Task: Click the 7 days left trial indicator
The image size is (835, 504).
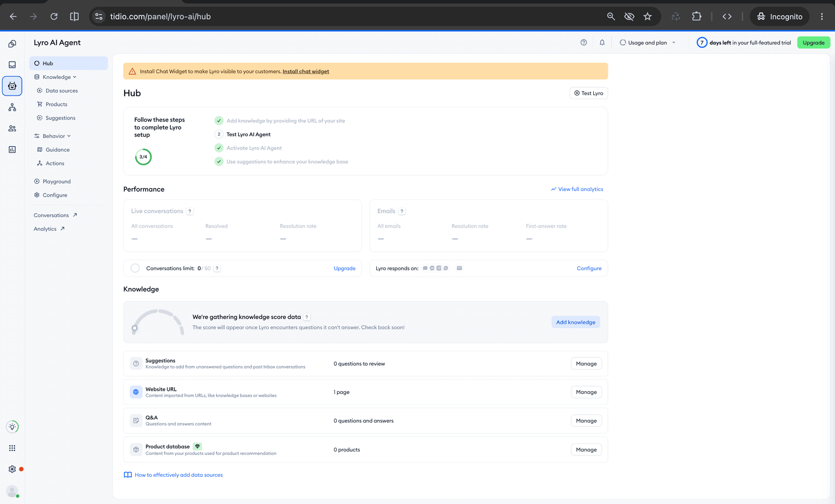Action: (744, 43)
